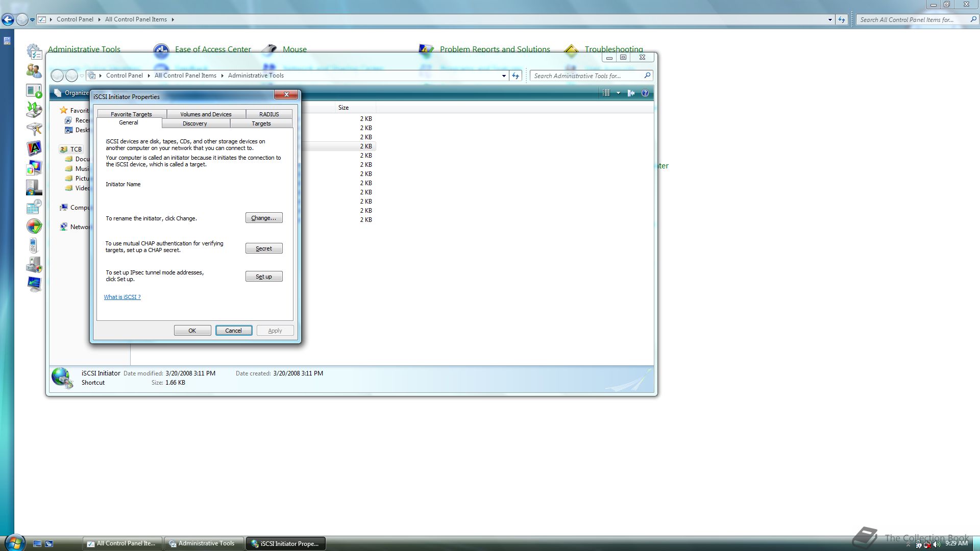Click the 9:29 AM clock
The width and height of the screenshot is (980, 551).
(957, 544)
